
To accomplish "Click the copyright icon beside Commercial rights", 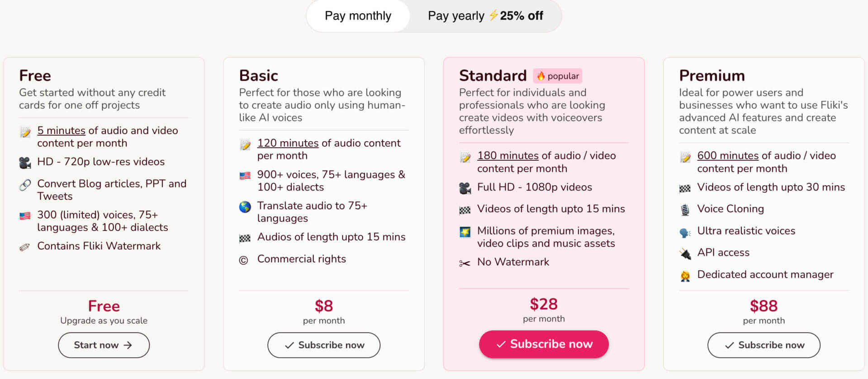I will 243,260.
